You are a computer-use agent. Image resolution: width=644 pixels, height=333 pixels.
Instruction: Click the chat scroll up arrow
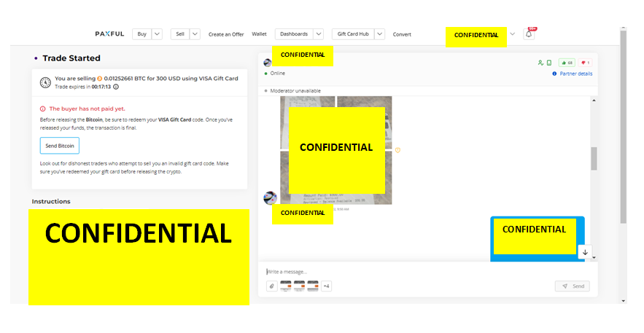click(x=594, y=101)
